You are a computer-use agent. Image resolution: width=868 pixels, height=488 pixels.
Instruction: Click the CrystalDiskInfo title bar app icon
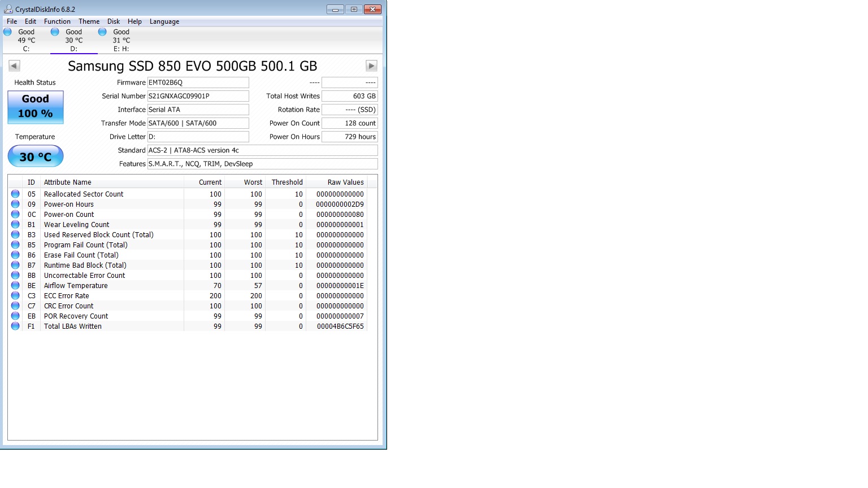[x=8, y=9]
